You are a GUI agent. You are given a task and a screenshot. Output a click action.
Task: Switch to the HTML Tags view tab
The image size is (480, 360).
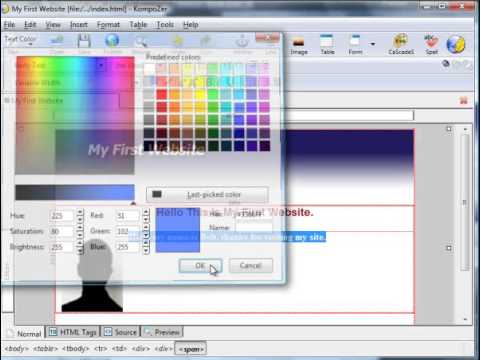(73, 332)
